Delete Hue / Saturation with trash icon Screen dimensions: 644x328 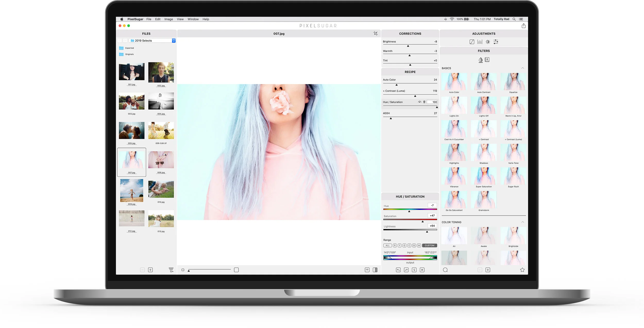pyautogui.click(x=424, y=102)
